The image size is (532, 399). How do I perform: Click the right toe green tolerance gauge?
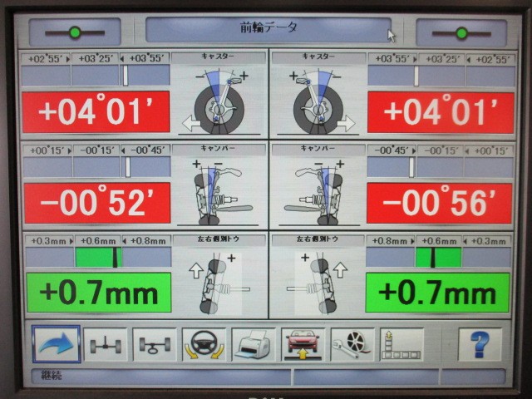point(438,257)
